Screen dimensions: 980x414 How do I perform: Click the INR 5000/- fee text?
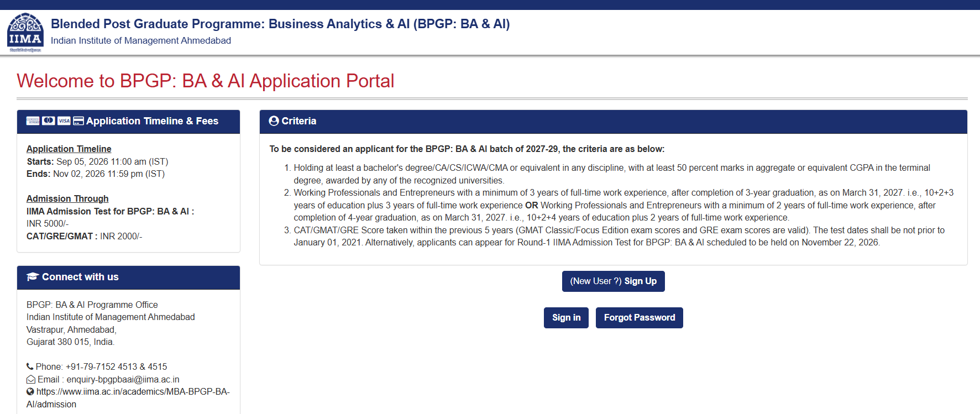[x=48, y=223]
